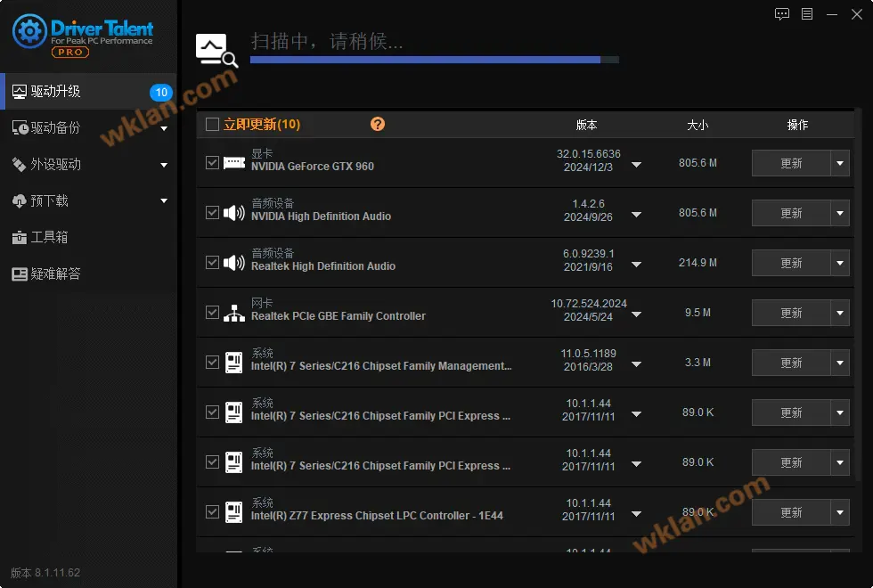873x588 pixels.
Task: Uncheck the Realtek High Definition Audio checkbox
Action: [212, 262]
